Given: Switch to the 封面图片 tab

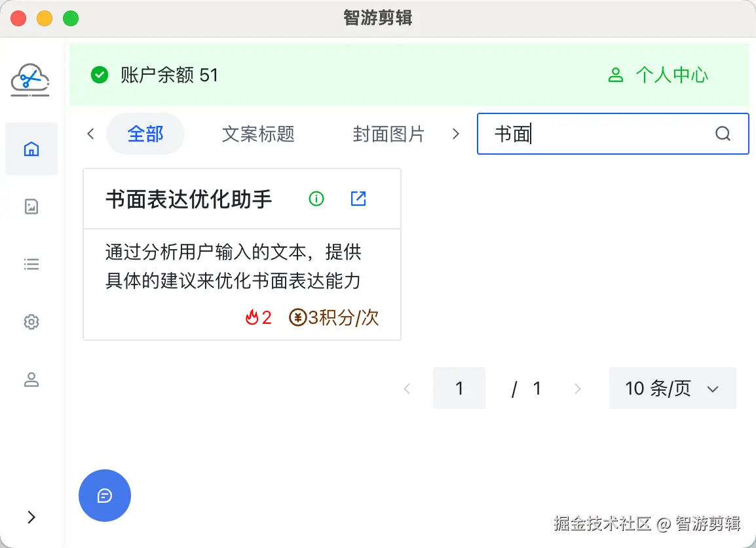Looking at the screenshot, I should click(x=388, y=134).
